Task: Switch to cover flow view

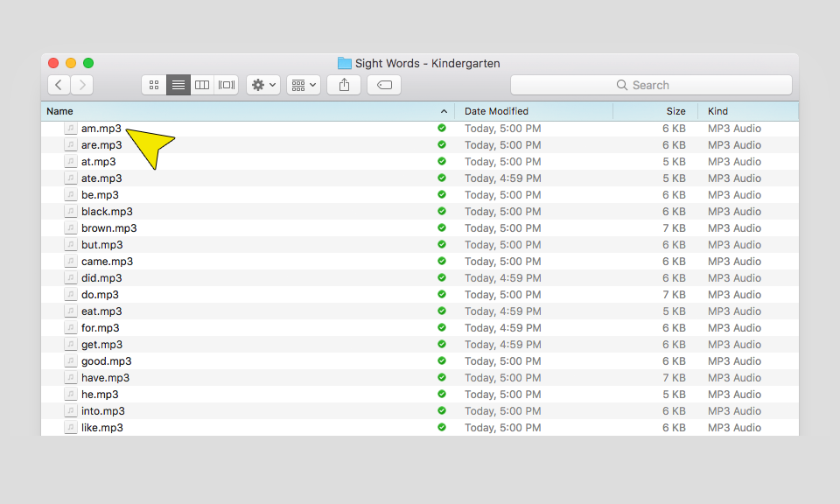Action: coord(226,85)
